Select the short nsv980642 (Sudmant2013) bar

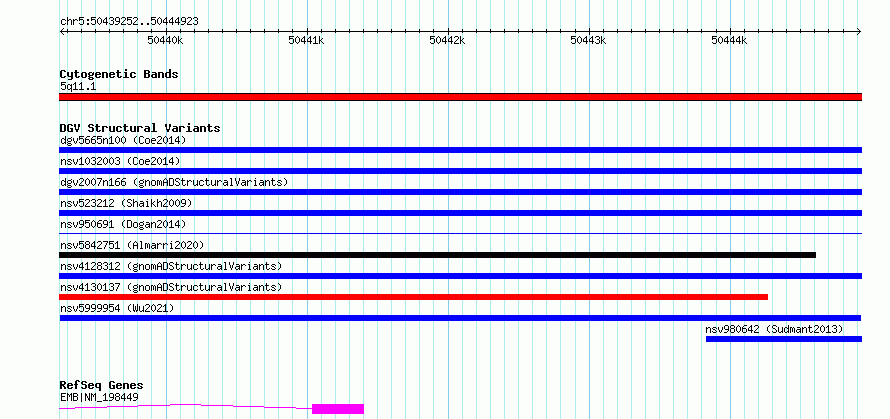click(x=784, y=339)
